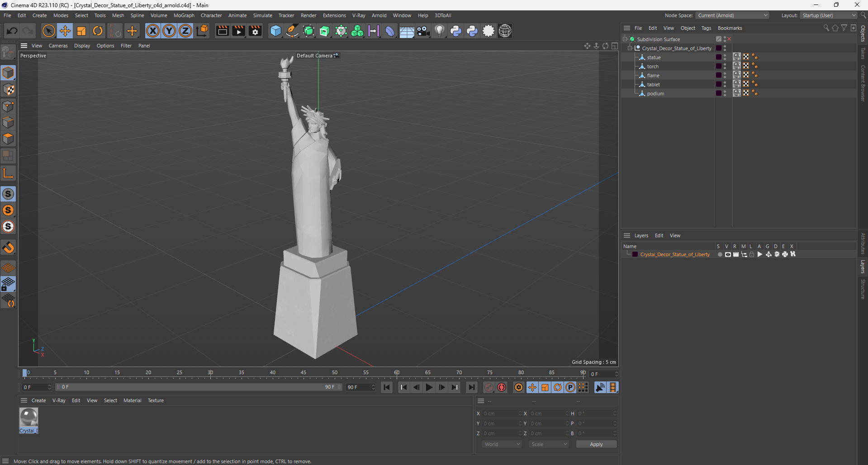Click Apply in coordinates panel

[596, 444]
